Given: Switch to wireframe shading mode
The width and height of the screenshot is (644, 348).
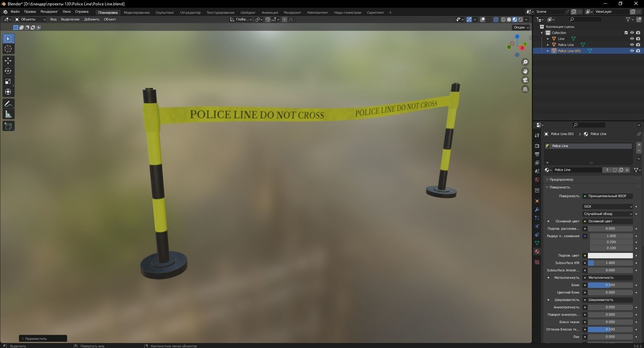Looking at the screenshot, I should pyautogui.click(x=503, y=19).
